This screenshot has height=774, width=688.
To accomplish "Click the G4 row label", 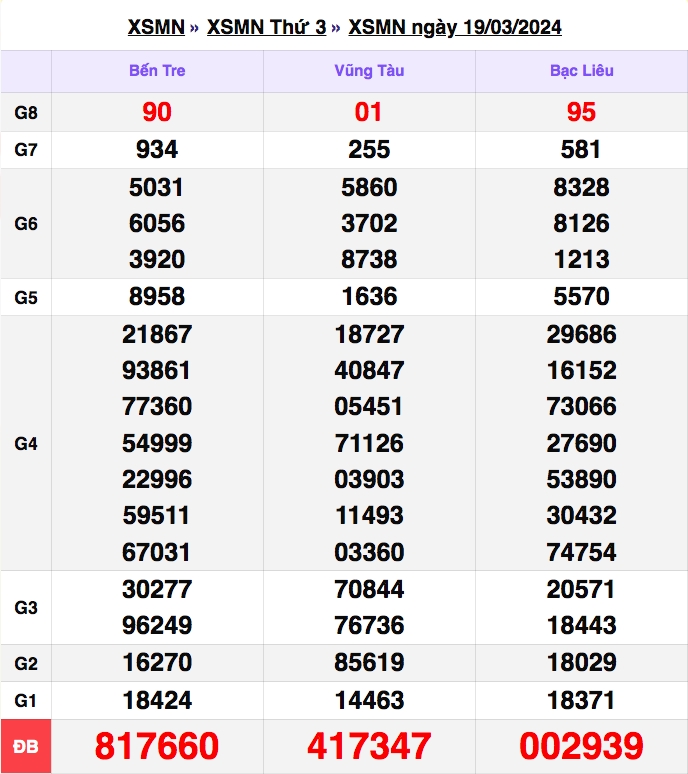I will point(26,444).
